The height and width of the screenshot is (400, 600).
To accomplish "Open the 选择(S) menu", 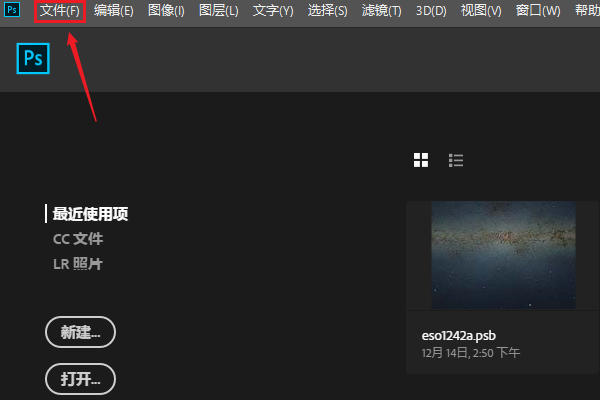I will pyautogui.click(x=328, y=11).
